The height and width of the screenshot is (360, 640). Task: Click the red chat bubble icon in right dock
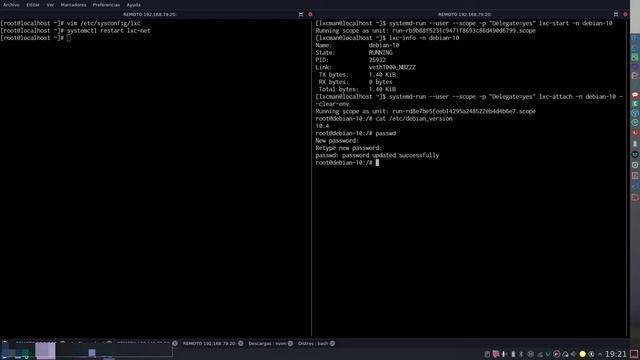(635, 94)
